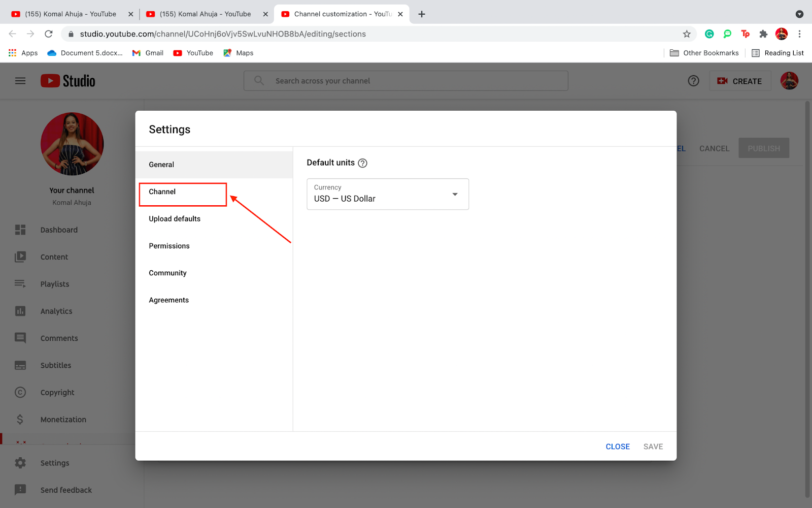
Task: Open the Chrome extensions puzzle icon
Action: click(x=763, y=34)
